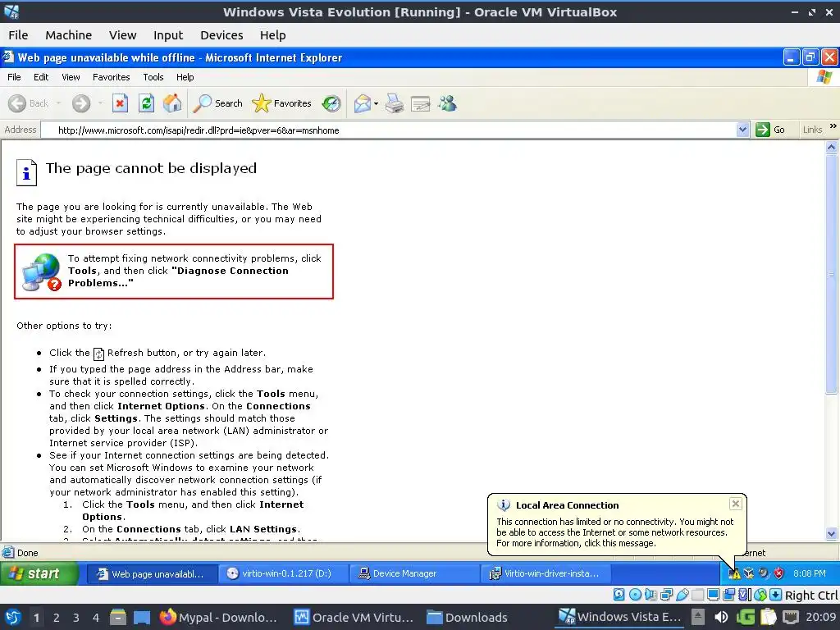The image size is (840, 630).
Task: Switch to Device Manager taskbar button
Action: pyautogui.click(x=414, y=573)
